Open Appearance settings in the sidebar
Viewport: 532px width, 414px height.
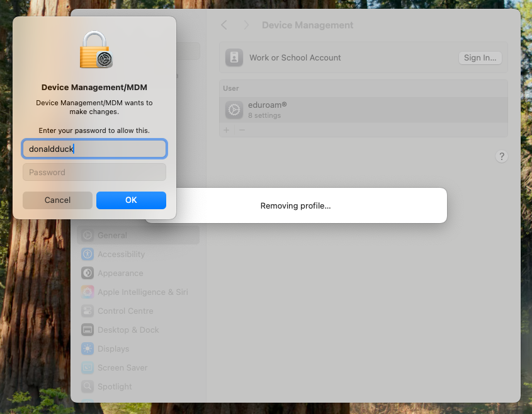(120, 273)
